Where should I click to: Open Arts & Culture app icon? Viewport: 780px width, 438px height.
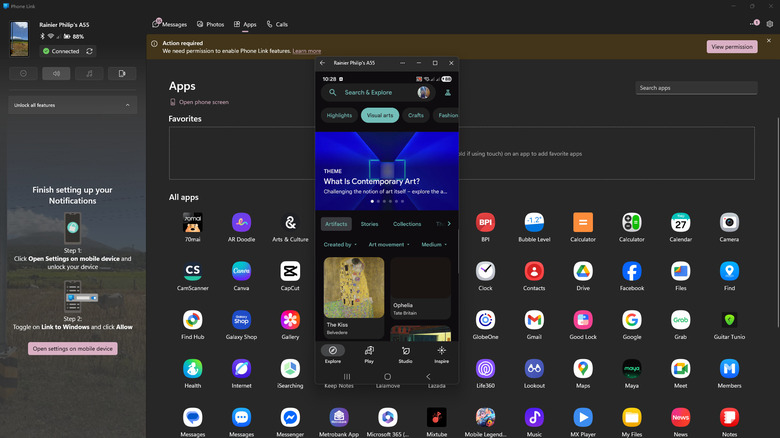[290, 222]
